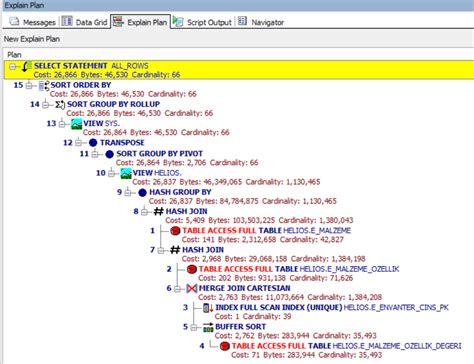Viewport: 474px width, 364px height.
Task: Collapse the step 8 HASH JOIN node
Action: 144,212
